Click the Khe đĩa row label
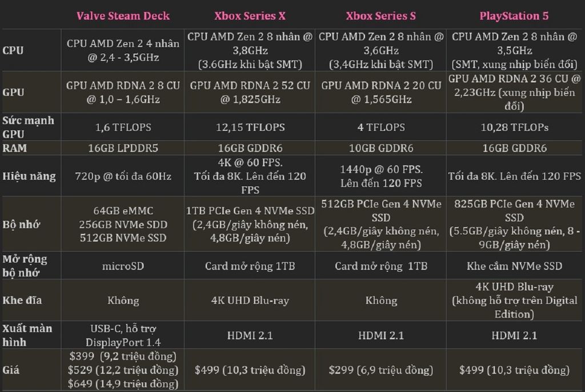Viewport: 585px width, 392px height. coord(22,301)
